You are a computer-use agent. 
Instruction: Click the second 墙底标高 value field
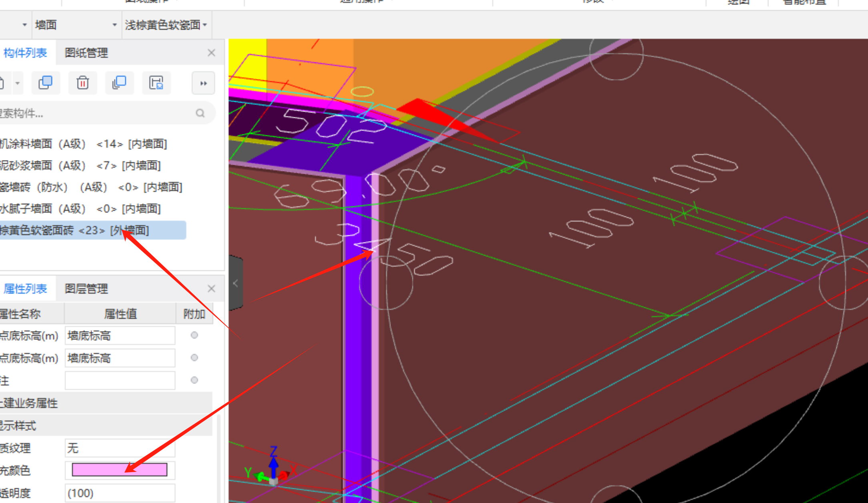(x=120, y=358)
